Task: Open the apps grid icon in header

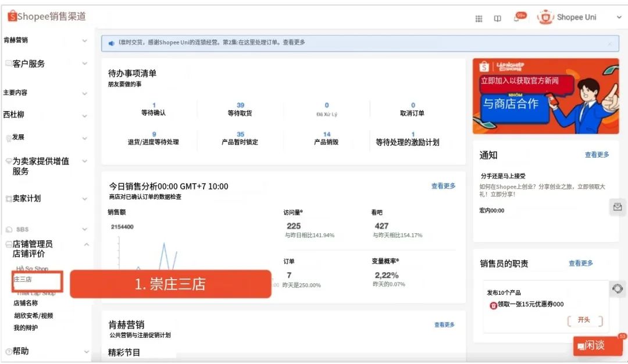Action: [479, 19]
